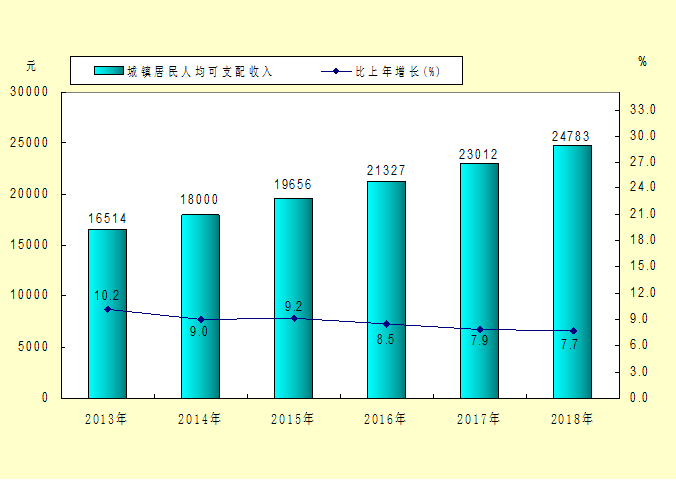The image size is (676, 481).
Task: Click the 2014年 diamond marker on growth line
Action: [x=200, y=320]
